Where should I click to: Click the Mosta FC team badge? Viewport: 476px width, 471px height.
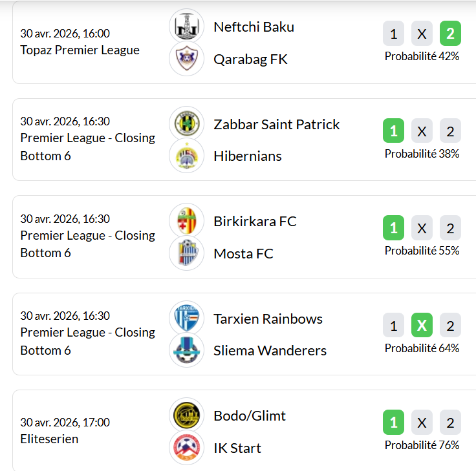[186, 253]
